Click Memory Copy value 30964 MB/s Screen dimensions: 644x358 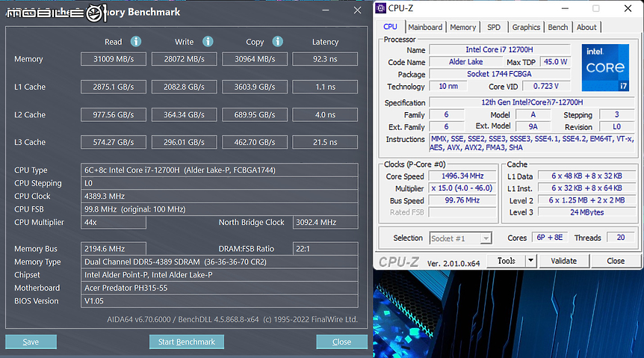(x=255, y=59)
